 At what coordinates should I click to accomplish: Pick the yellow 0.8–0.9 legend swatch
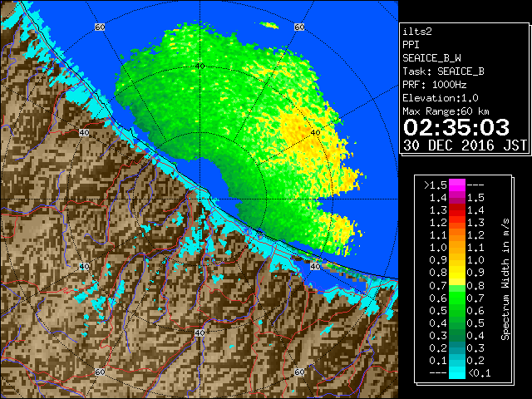coord(457,273)
